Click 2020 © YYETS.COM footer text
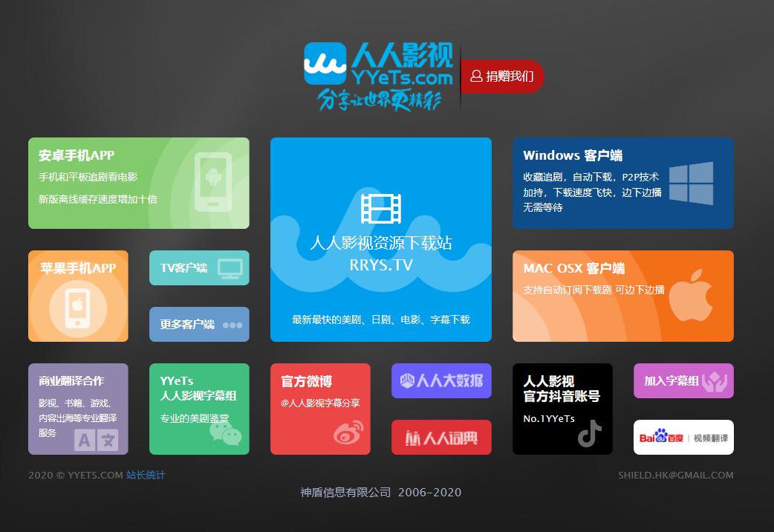Image resolution: width=774 pixels, height=532 pixels. [76, 476]
